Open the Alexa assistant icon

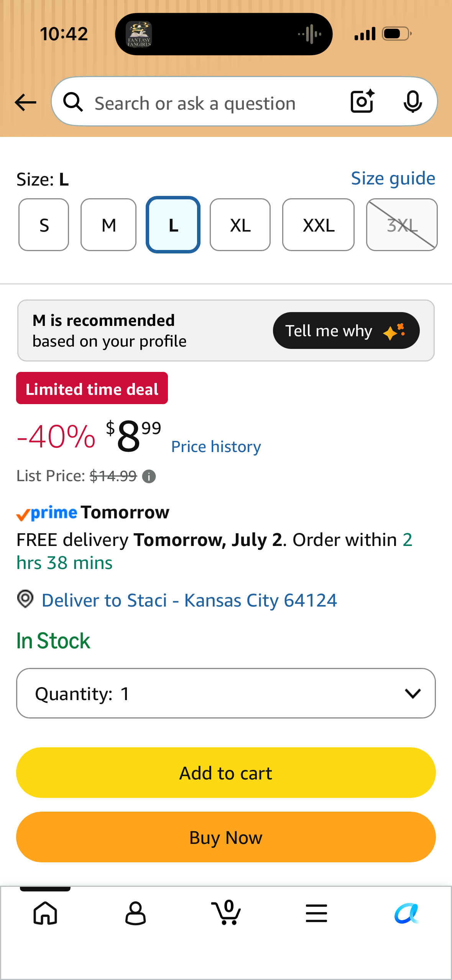[x=406, y=913]
